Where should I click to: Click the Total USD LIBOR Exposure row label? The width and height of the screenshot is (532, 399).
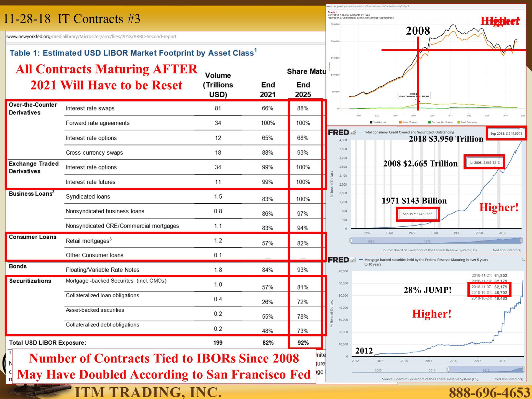48,343
